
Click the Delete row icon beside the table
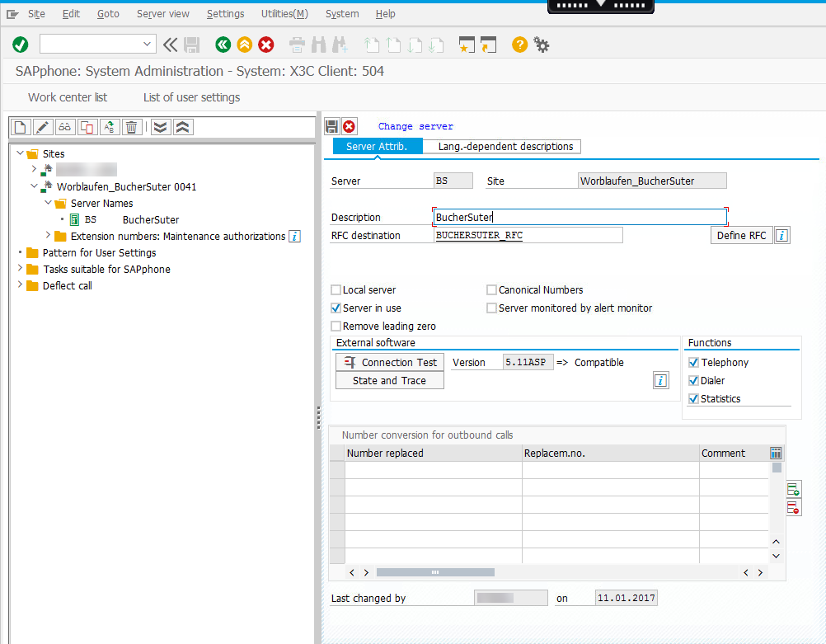click(x=793, y=508)
